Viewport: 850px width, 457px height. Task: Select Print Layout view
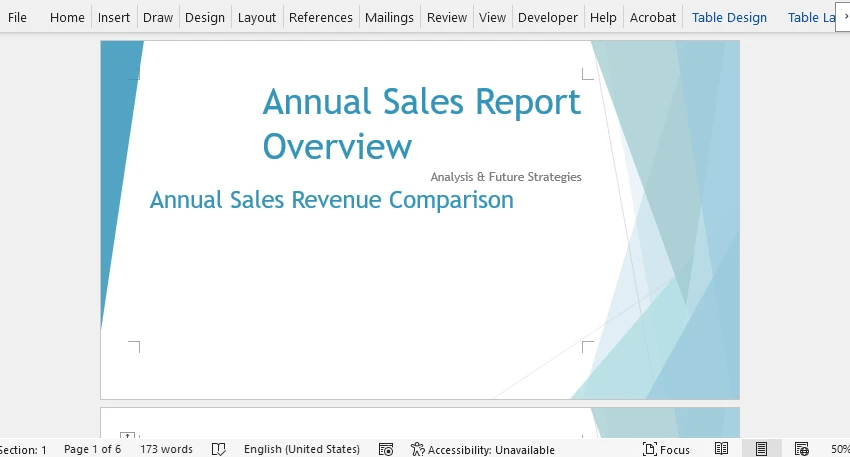761,449
